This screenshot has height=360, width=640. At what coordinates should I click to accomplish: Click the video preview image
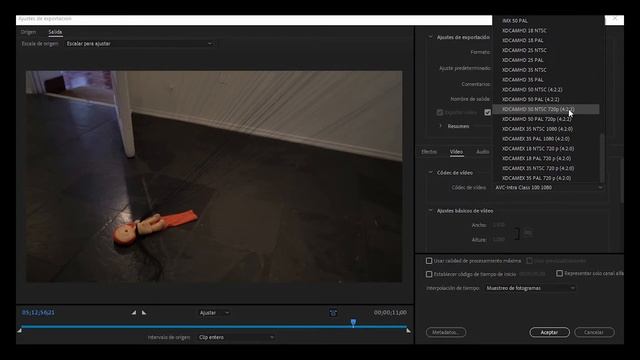click(214, 176)
